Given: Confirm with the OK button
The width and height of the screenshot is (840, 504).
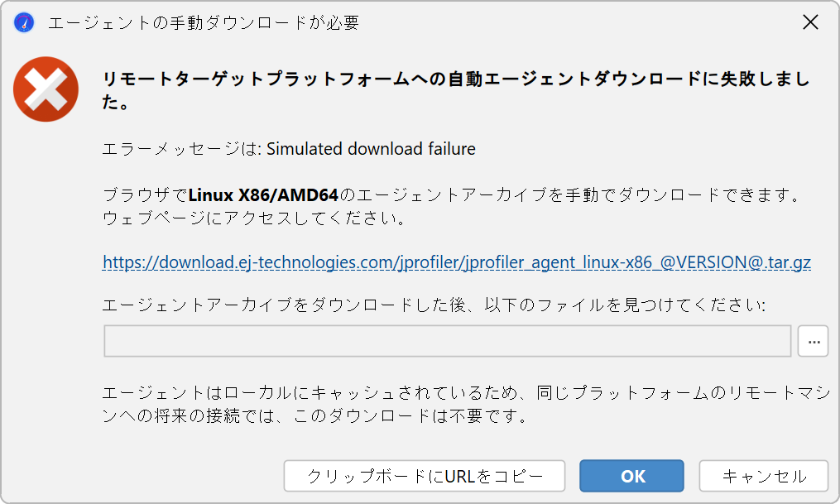Looking at the screenshot, I should pyautogui.click(x=631, y=476).
